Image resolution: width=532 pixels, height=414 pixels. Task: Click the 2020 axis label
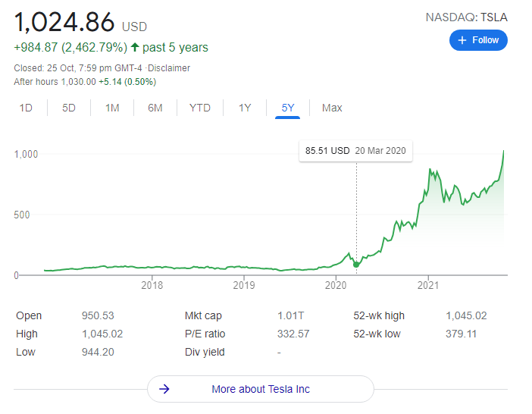(336, 285)
